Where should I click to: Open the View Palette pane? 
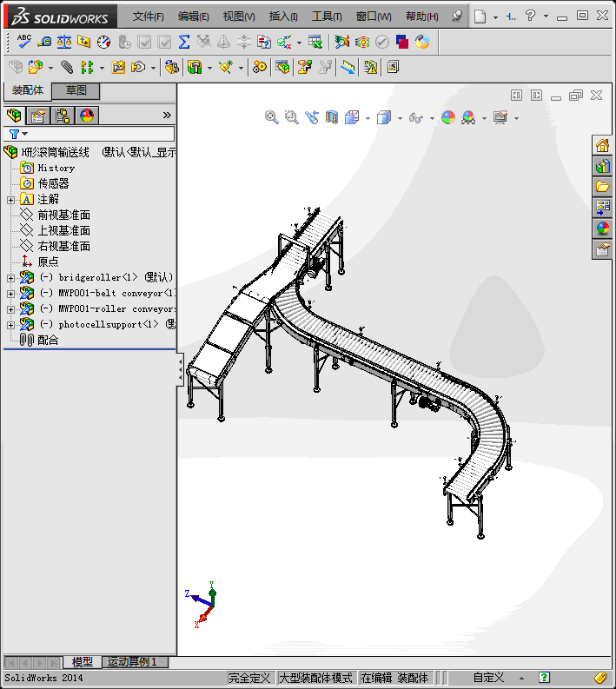[602, 208]
